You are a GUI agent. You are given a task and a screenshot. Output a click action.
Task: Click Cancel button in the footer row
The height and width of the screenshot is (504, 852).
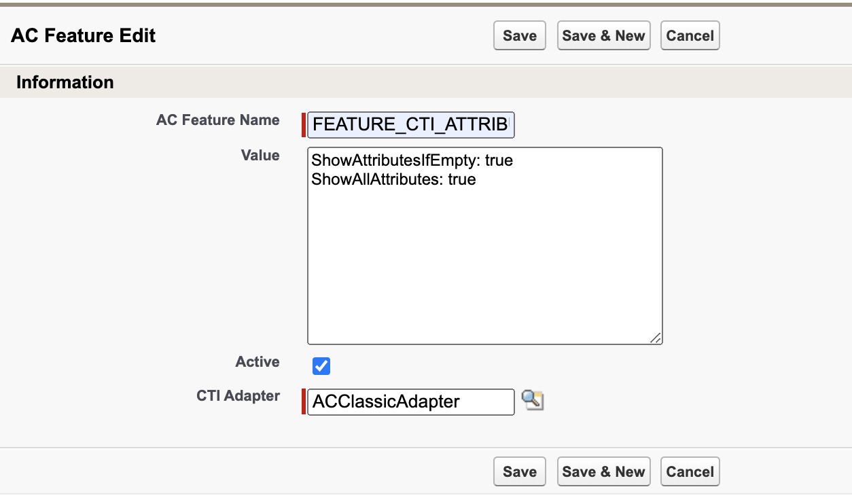(x=690, y=471)
